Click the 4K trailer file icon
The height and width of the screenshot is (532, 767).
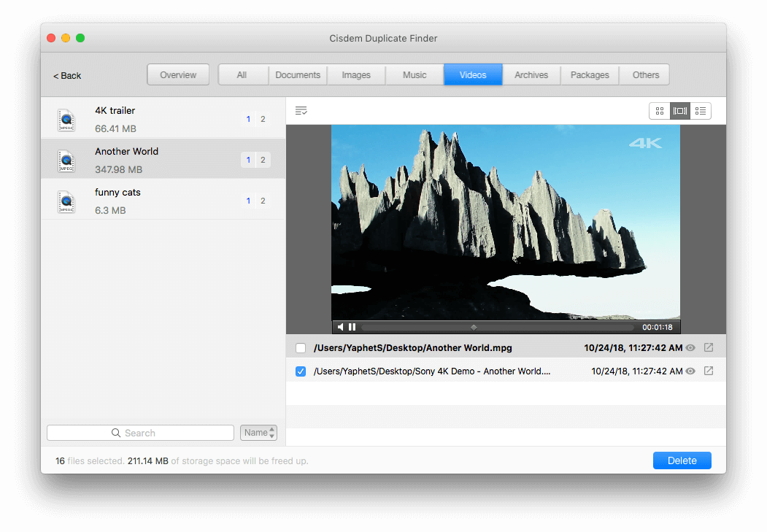point(66,120)
